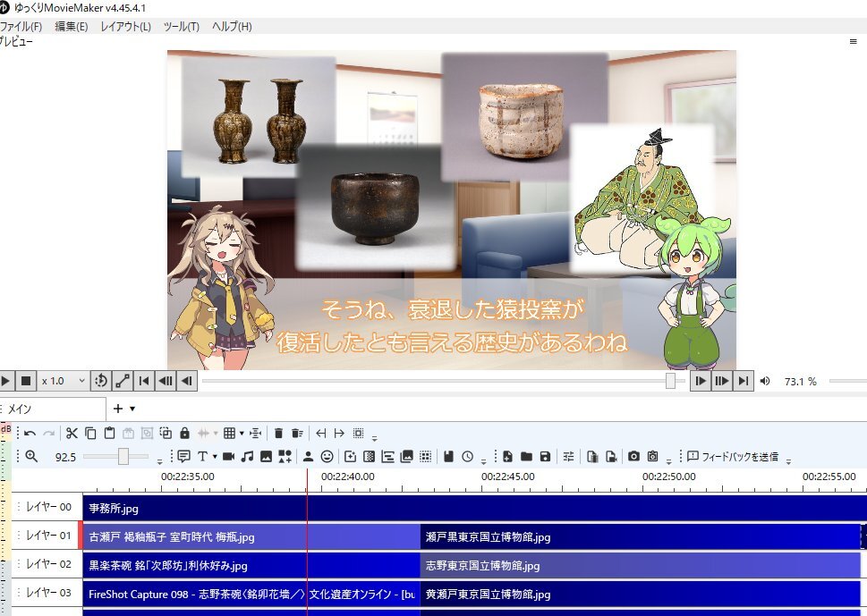Add a text item with T icon
Screen dimensions: 867x616
[202, 457]
